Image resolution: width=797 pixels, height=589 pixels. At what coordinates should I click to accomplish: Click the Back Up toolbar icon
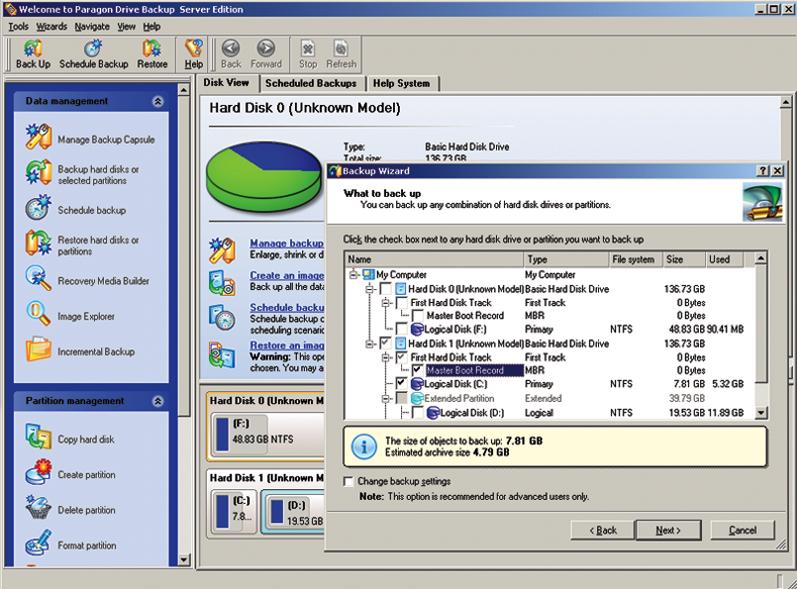click(33, 54)
